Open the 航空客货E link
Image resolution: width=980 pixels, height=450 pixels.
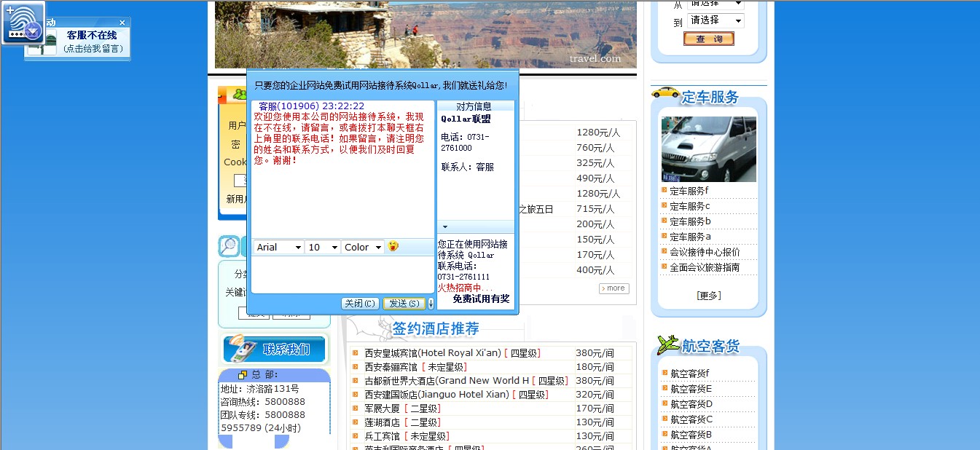click(691, 389)
